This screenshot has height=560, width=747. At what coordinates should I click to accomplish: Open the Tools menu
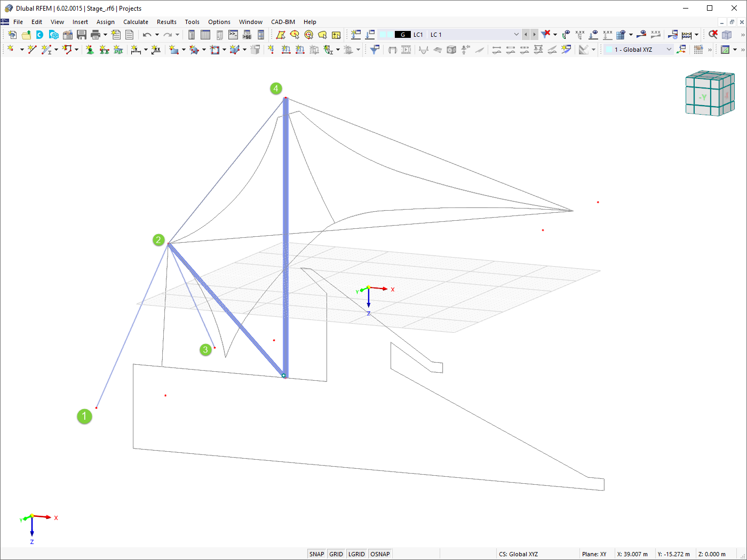[x=192, y=22]
